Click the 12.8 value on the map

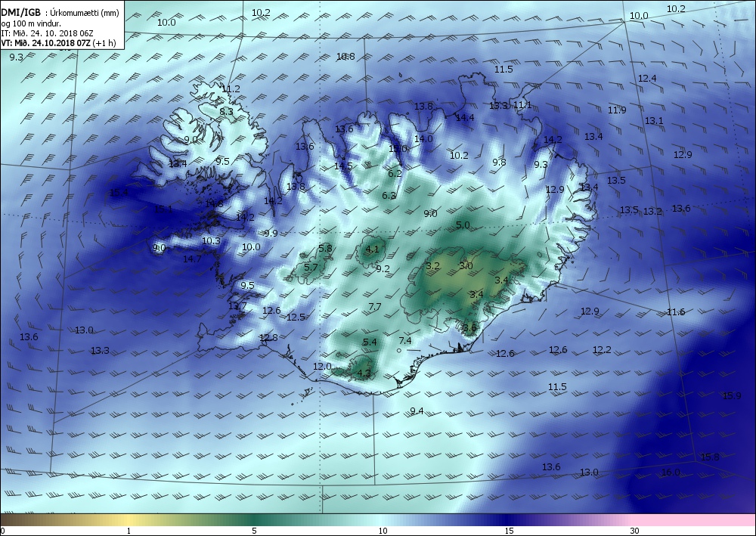click(x=268, y=337)
